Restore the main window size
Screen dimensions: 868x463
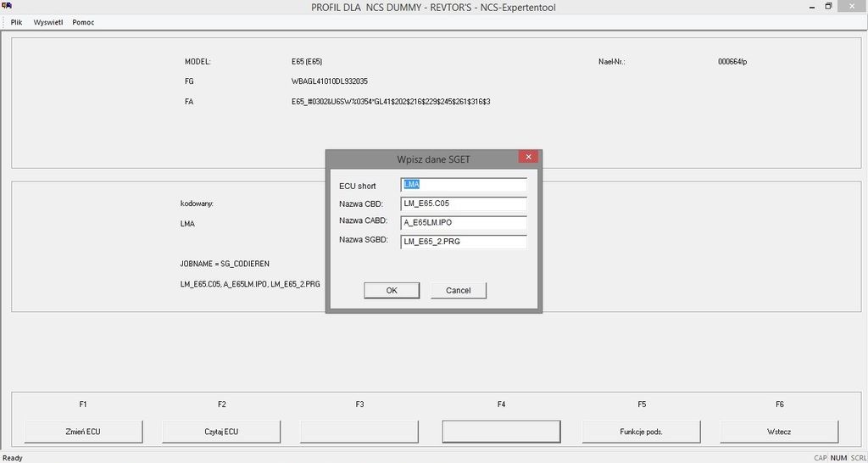829,6
